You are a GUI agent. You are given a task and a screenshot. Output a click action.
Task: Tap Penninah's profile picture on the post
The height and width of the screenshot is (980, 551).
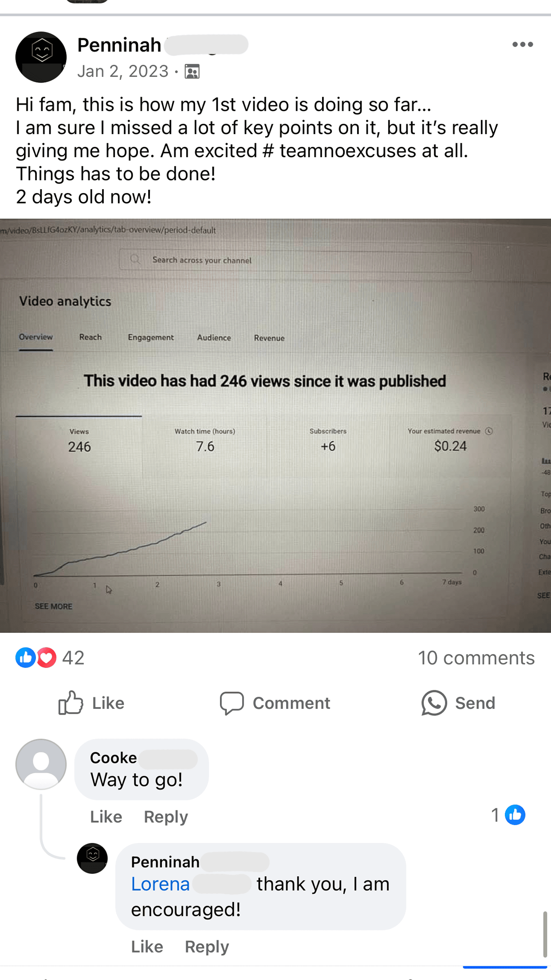click(41, 57)
